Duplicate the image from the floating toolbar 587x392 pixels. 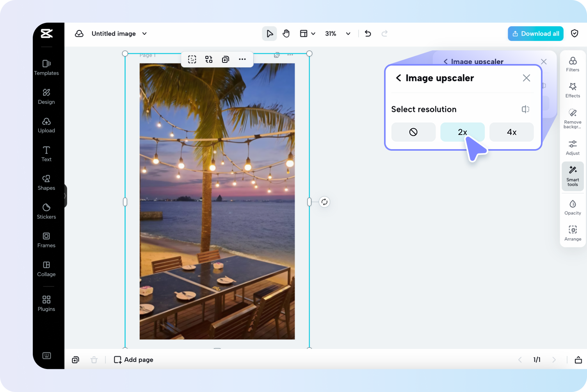(226, 59)
